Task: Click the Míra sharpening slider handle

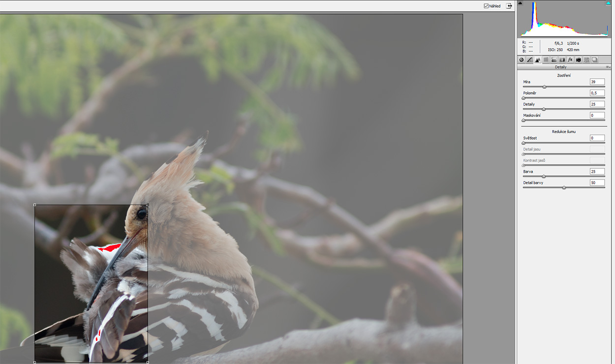Action: click(544, 87)
